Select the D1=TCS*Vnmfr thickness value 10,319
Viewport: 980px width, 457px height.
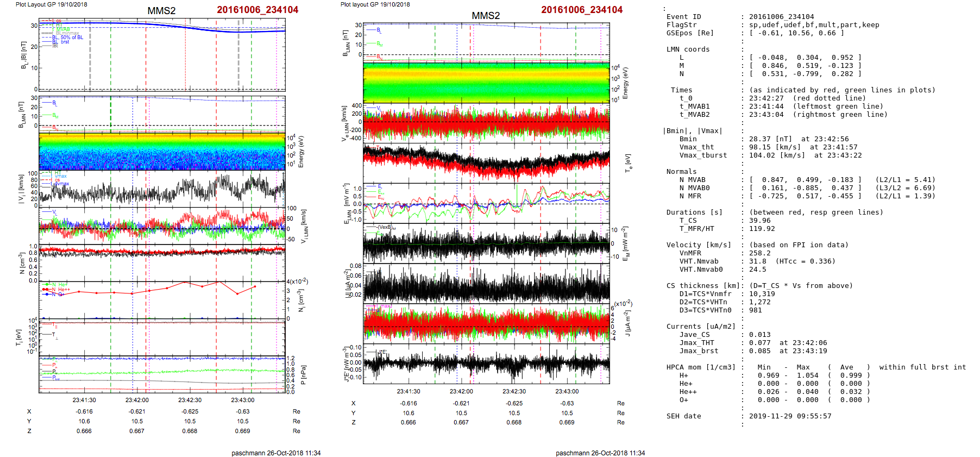pyautogui.click(x=762, y=294)
